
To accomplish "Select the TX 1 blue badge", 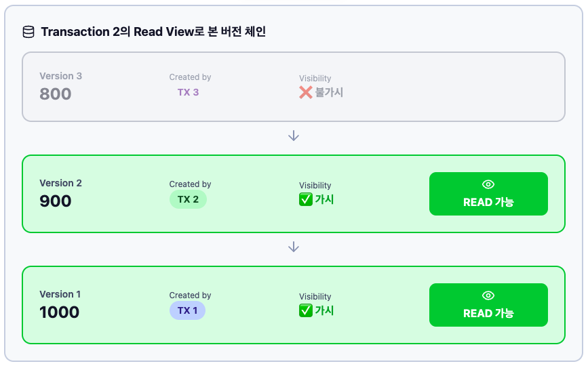I will click(x=187, y=310).
